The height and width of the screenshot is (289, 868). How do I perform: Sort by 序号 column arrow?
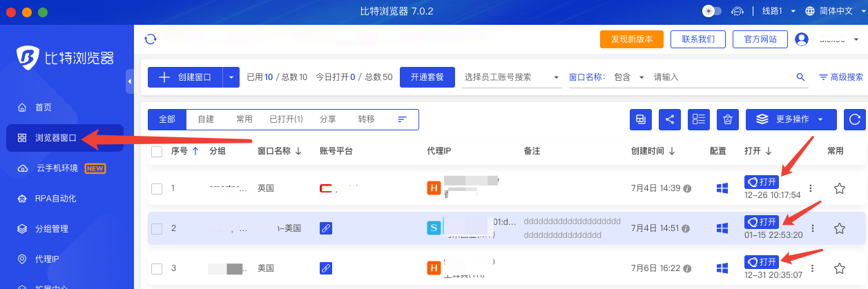pyautogui.click(x=195, y=151)
